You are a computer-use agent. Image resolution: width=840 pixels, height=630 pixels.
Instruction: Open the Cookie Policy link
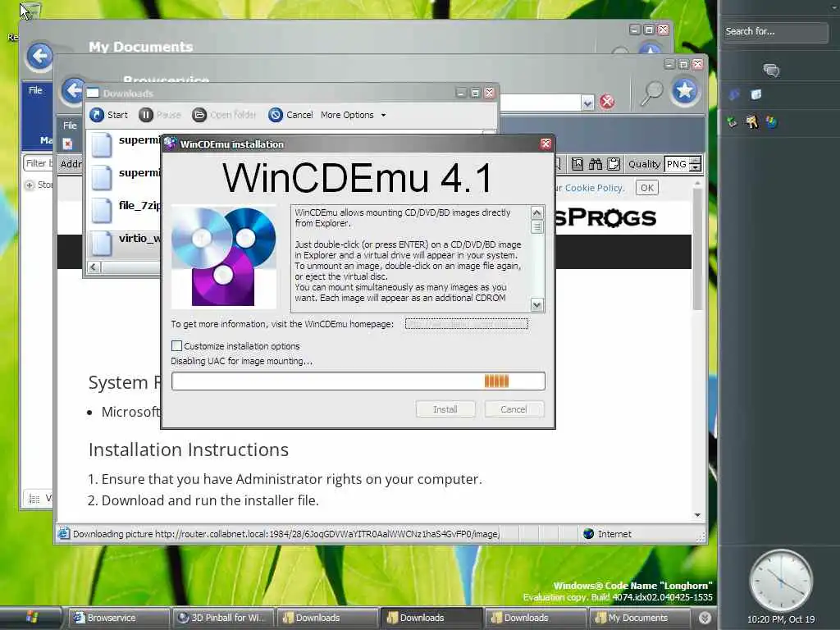tap(594, 188)
